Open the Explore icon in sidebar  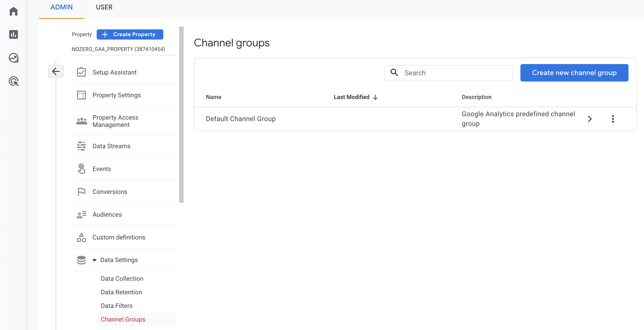coord(14,58)
